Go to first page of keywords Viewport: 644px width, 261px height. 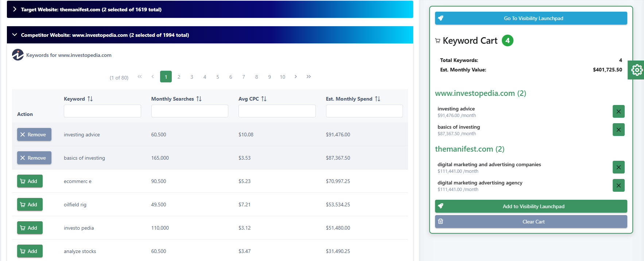point(140,77)
